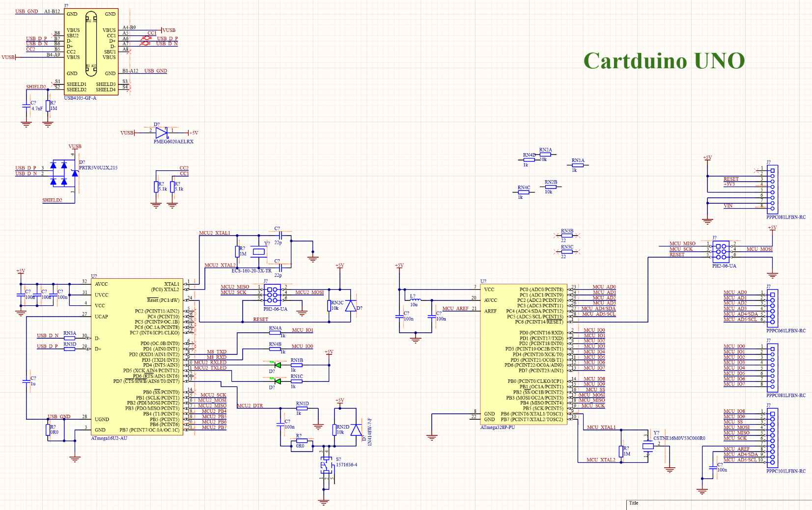Click the MCU_XTAL1 net label
Screen dimensions: 812x510
(601, 428)
